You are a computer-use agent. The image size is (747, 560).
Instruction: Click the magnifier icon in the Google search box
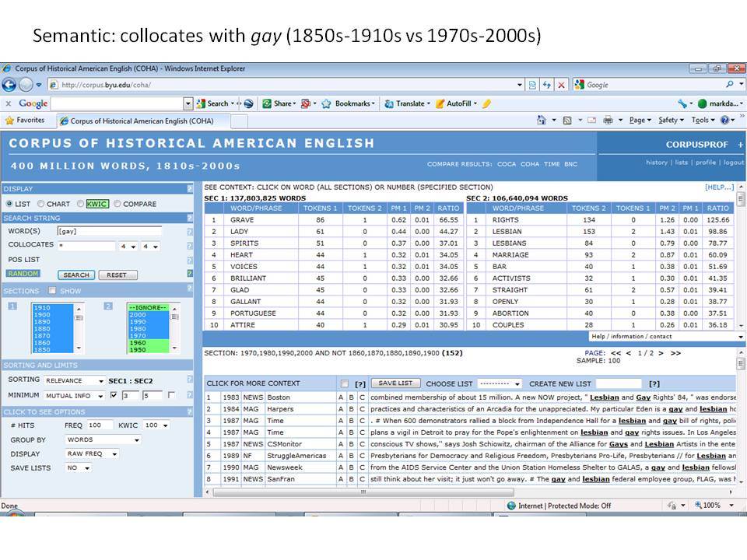729,84
